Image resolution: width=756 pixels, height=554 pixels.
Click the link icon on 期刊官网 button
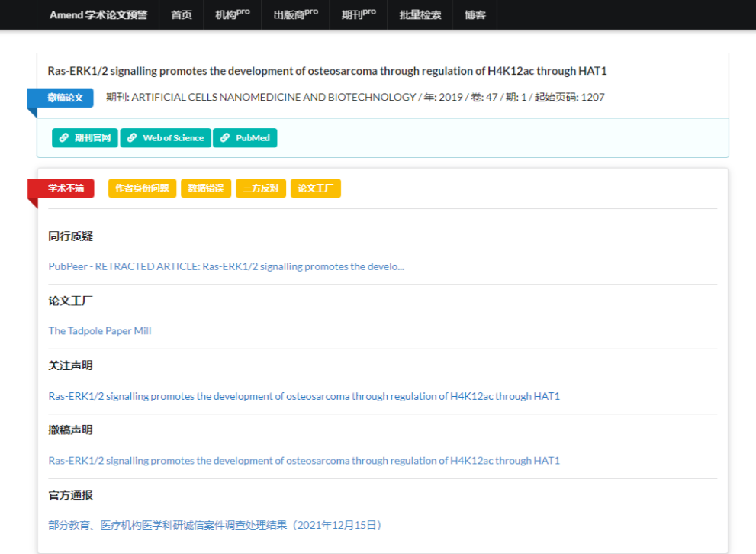pyautogui.click(x=64, y=138)
